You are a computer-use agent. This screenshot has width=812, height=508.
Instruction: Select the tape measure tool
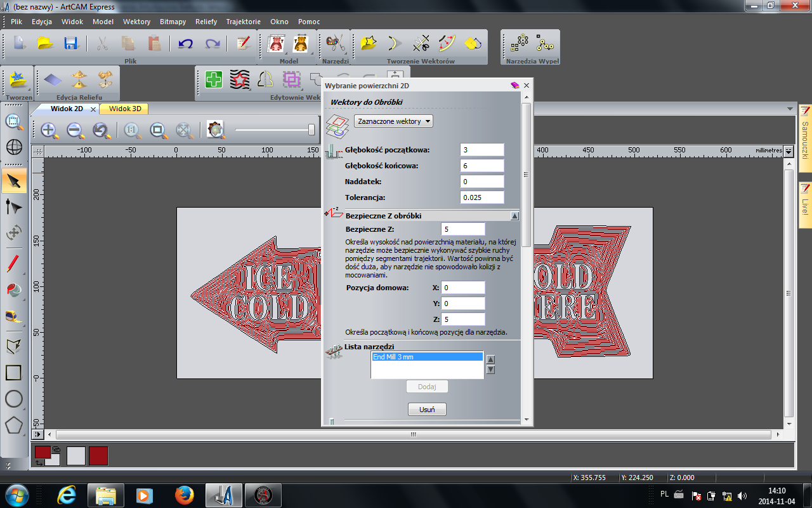pyautogui.click(x=14, y=316)
